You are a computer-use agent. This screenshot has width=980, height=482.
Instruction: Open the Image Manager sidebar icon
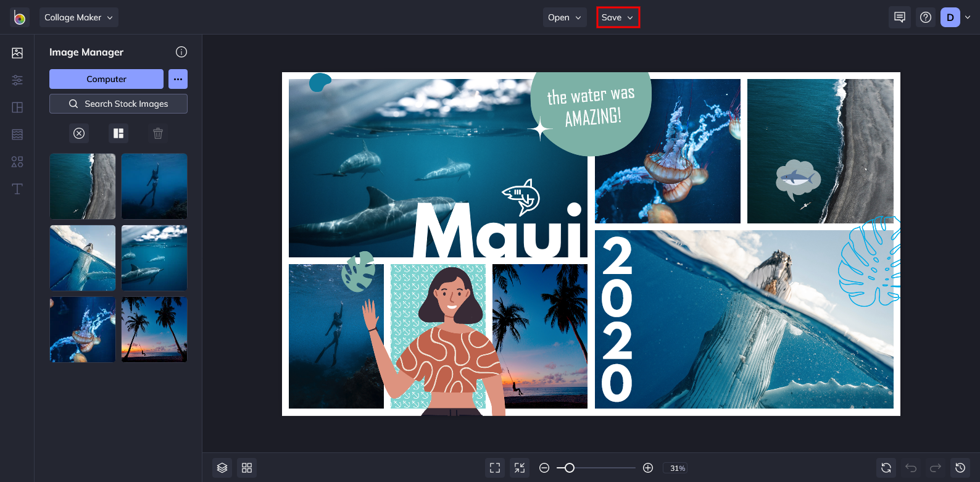[x=17, y=53]
